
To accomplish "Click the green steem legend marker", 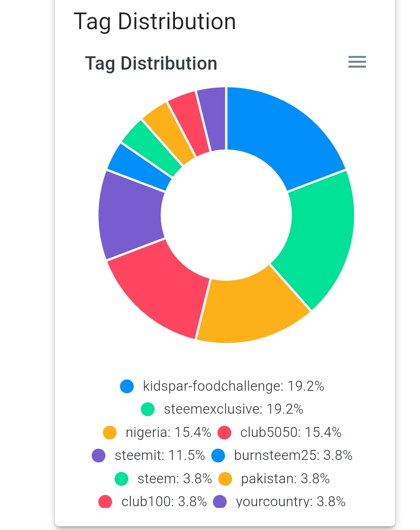I will [122, 479].
